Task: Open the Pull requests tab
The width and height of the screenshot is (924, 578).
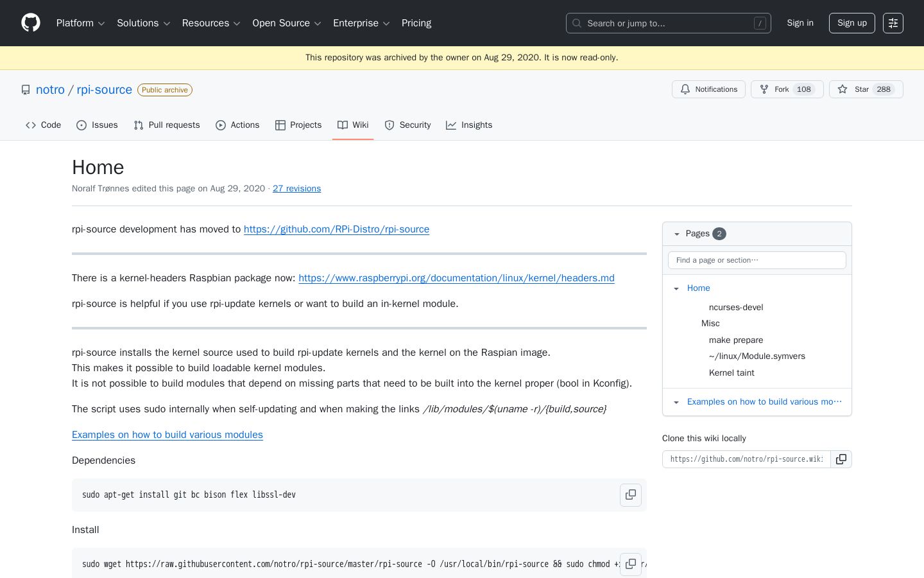Action: click(x=167, y=125)
